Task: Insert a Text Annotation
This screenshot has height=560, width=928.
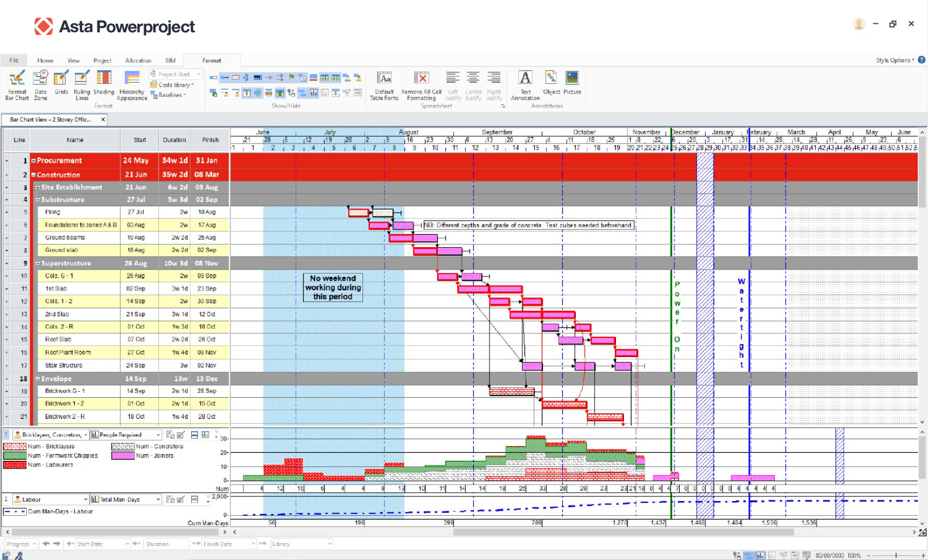Action: 525,85
